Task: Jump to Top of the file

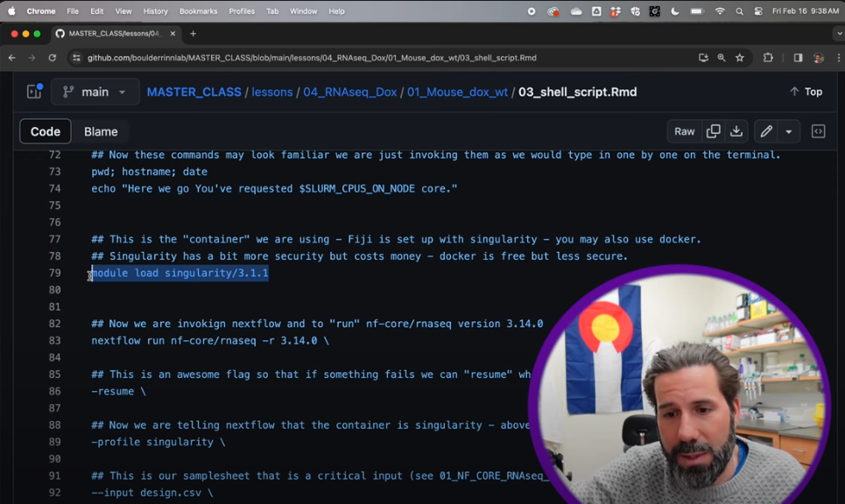Action: pos(806,92)
